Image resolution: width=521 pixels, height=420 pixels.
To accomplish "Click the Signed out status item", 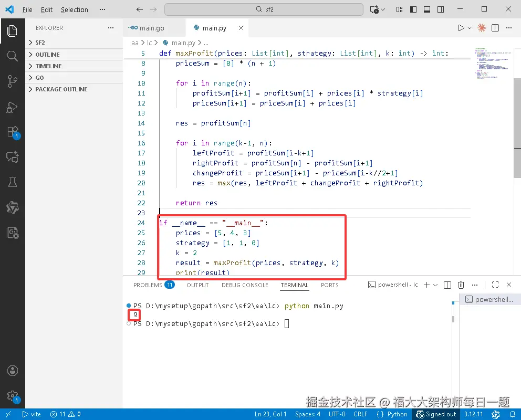I will pyautogui.click(x=436, y=414).
